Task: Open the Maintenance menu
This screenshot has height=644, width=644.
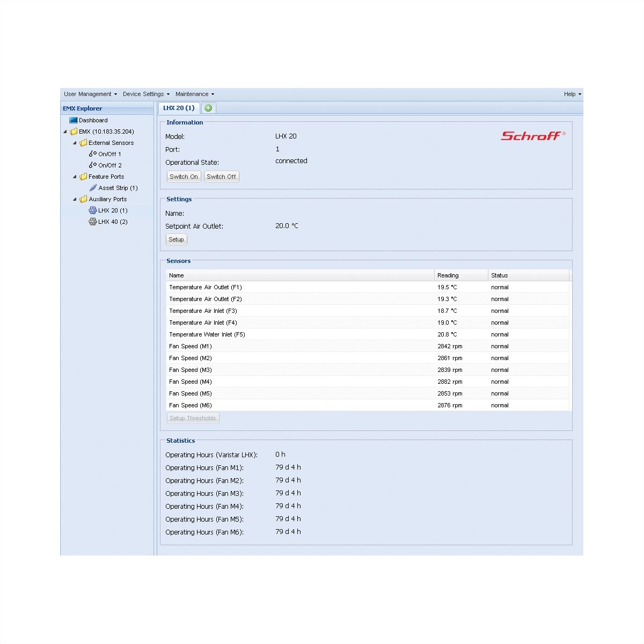Action: [x=195, y=94]
